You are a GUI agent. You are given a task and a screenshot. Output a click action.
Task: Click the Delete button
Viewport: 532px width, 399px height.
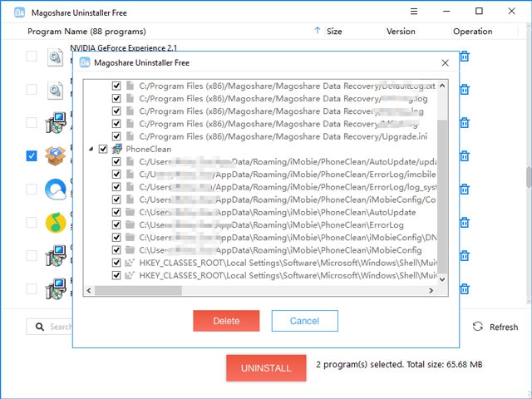(x=226, y=321)
